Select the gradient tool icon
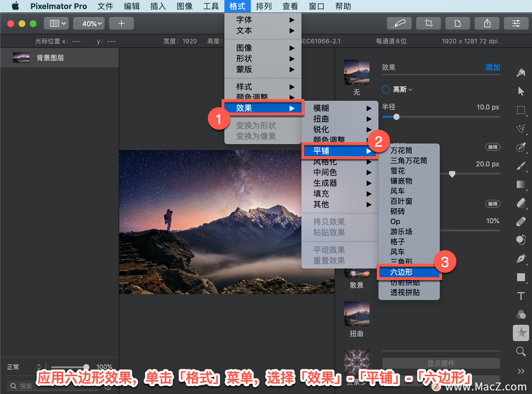Image resolution: width=532 pixels, height=394 pixels. (x=521, y=184)
